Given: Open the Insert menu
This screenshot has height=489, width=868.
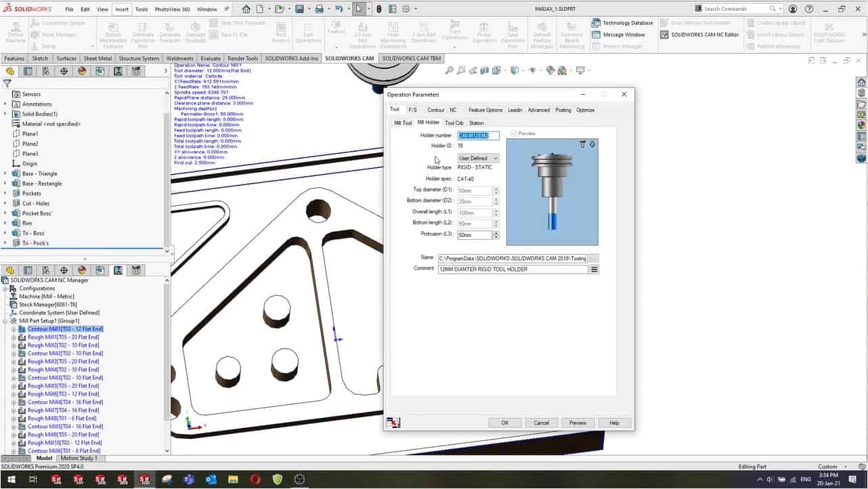Looking at the screenshot, I should (122, 9).
